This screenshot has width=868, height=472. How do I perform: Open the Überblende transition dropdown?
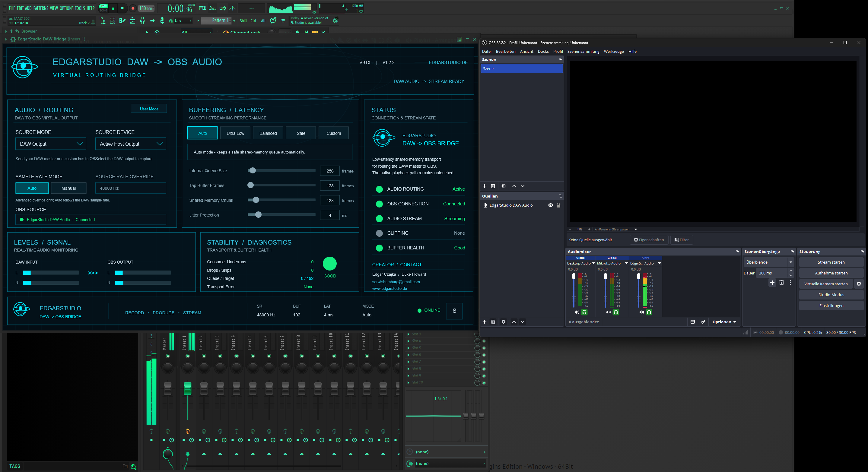point(769,262)
